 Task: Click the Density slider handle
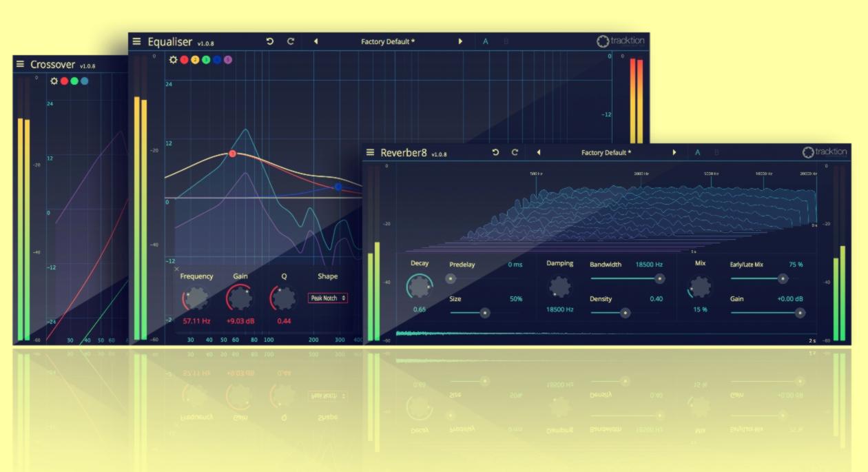(626, 313)
